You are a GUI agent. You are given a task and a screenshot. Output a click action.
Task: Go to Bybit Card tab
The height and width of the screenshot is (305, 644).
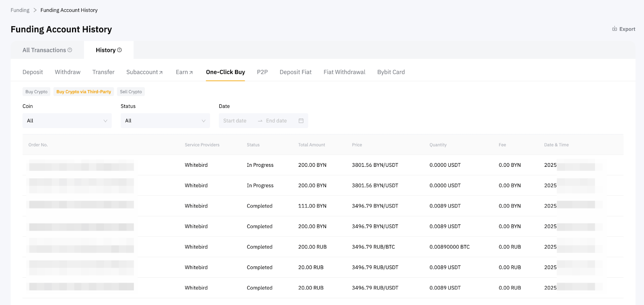(x=391, y=72)
